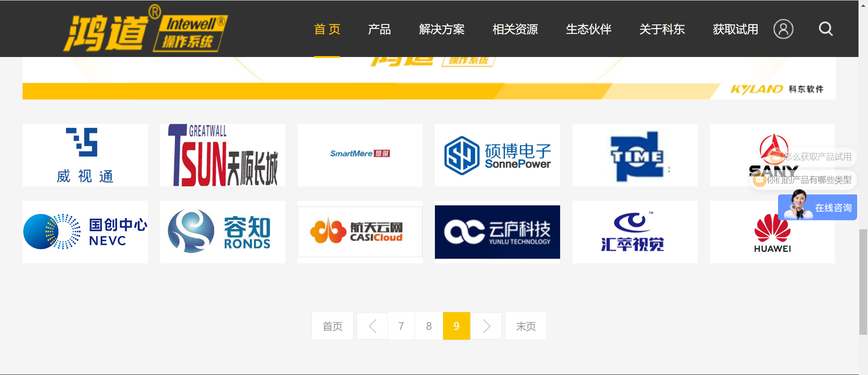This screenshot has height=375, width=868.
Task: Click the 怎么获取产品试用 chat suggestion
Action: point(811,157)
